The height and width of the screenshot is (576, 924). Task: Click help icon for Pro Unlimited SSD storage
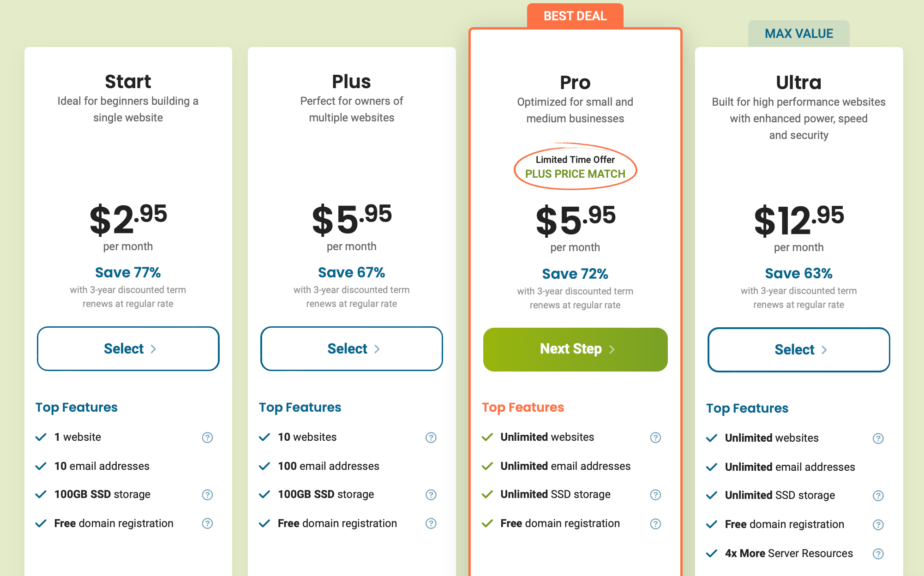tap(655, 495)
